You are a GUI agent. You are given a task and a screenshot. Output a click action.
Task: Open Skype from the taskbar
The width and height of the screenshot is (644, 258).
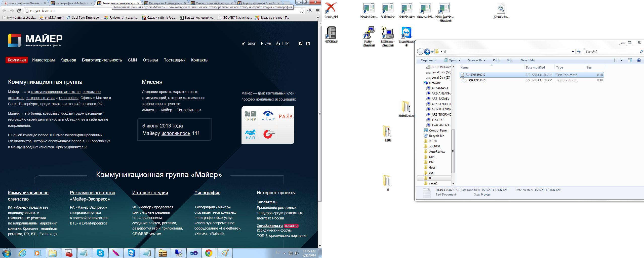click(100, 253)
